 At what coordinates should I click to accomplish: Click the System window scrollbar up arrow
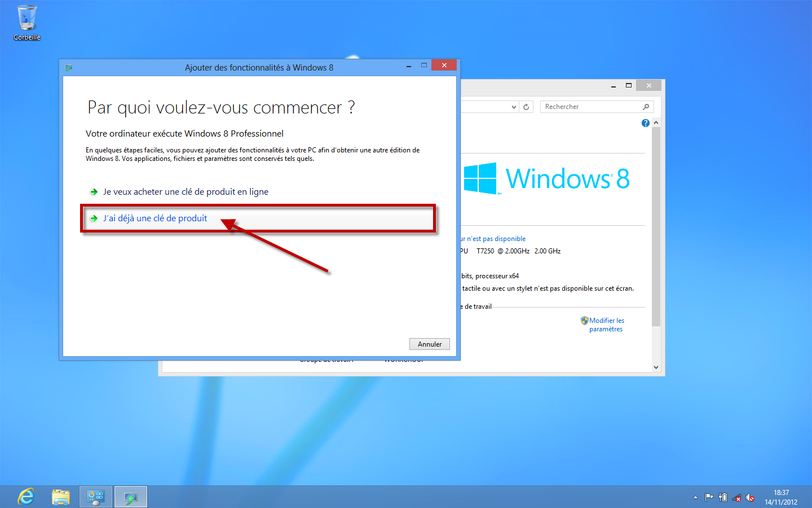[x=656, y=122]
